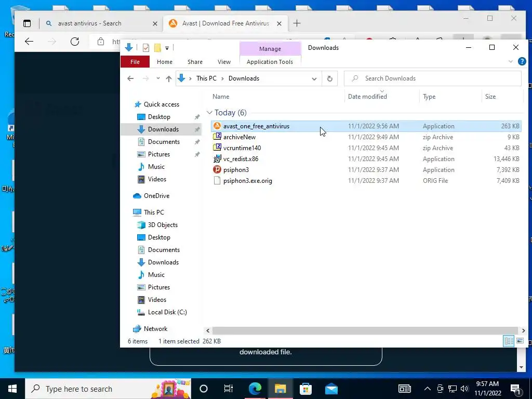Open Application Tools ribbon tab
The image size is (532, 399).
click(x=270, y=62)
